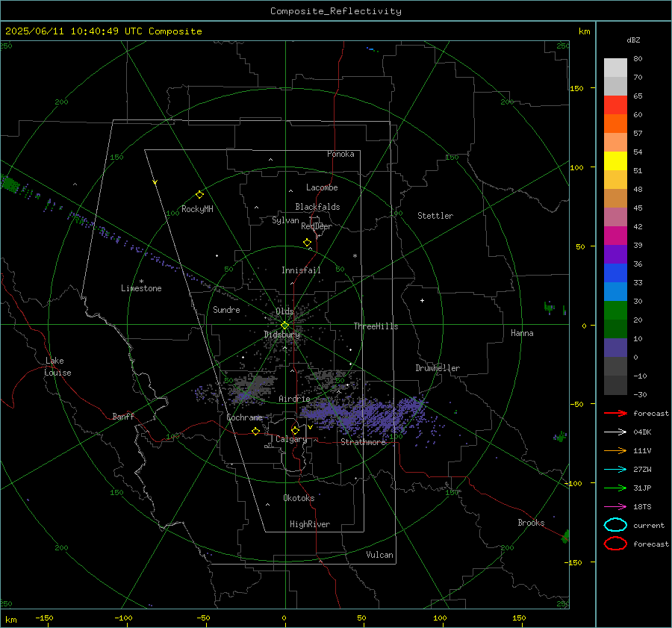672x628 pixels.
Task: Click the Blackfalds town label
Action: point(317,207)
